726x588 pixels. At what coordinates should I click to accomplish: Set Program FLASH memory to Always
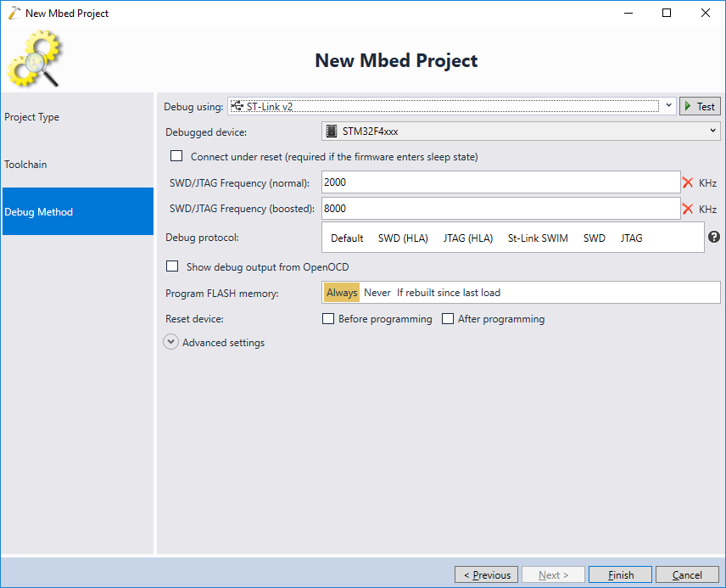[342, 293]
